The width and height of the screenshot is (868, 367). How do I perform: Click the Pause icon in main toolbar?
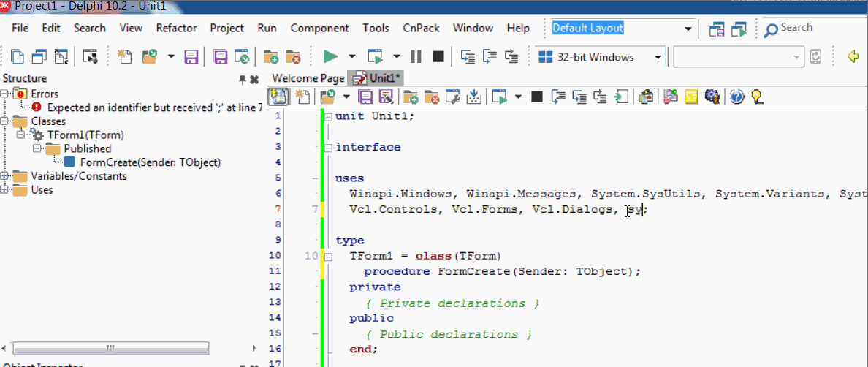click(x=416, y=57)
